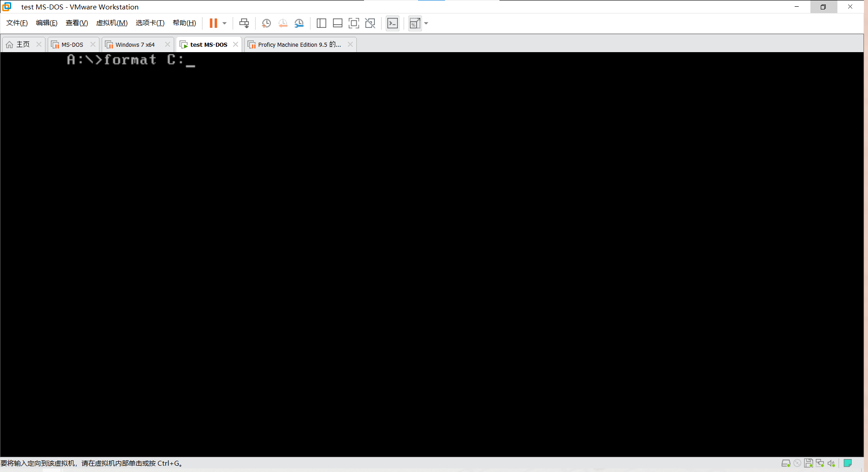Image resolution: width=868 pixels, height=472 pixels.
Task: Open the 虚拟机(M) menu
Action: (112, 23)
